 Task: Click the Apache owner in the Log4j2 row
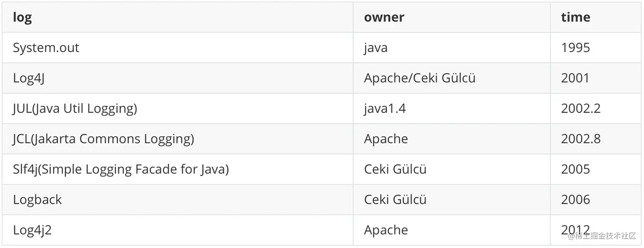click(386, 230)
